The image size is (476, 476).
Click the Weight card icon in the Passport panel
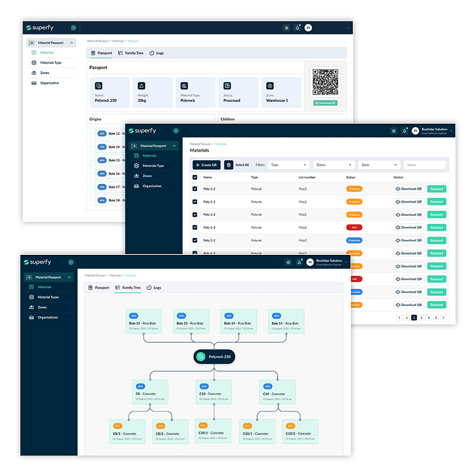coord(141,86)
